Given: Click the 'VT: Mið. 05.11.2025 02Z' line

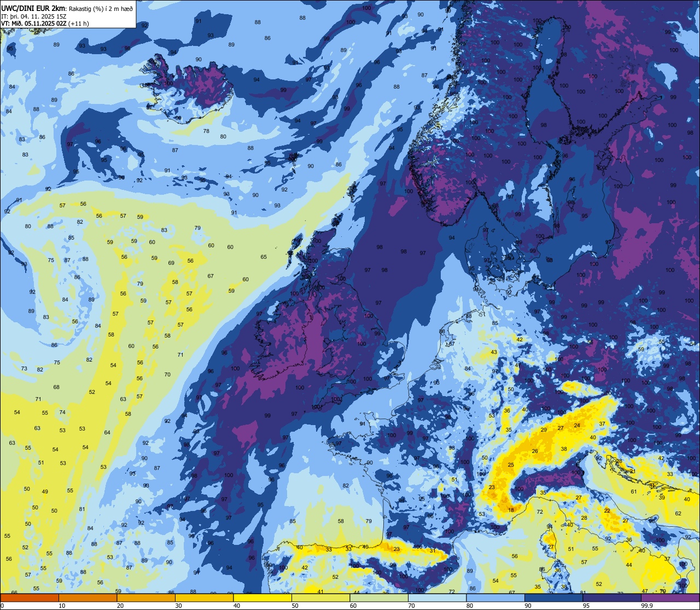Looking at the screenshot, I should (34, 24).
